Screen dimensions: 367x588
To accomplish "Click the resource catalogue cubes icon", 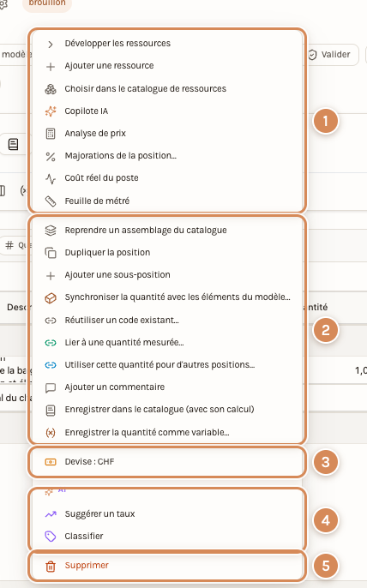I will (51, 89).
